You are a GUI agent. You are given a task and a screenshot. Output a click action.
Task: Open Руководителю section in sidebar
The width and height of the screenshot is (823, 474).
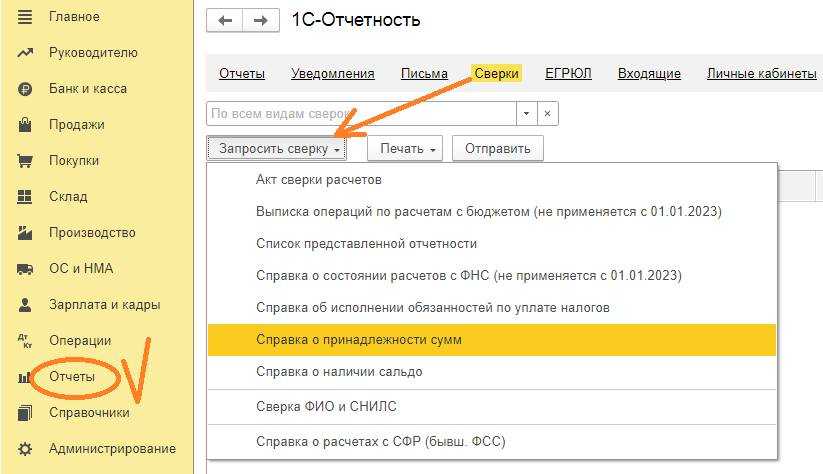click(93, 53)
